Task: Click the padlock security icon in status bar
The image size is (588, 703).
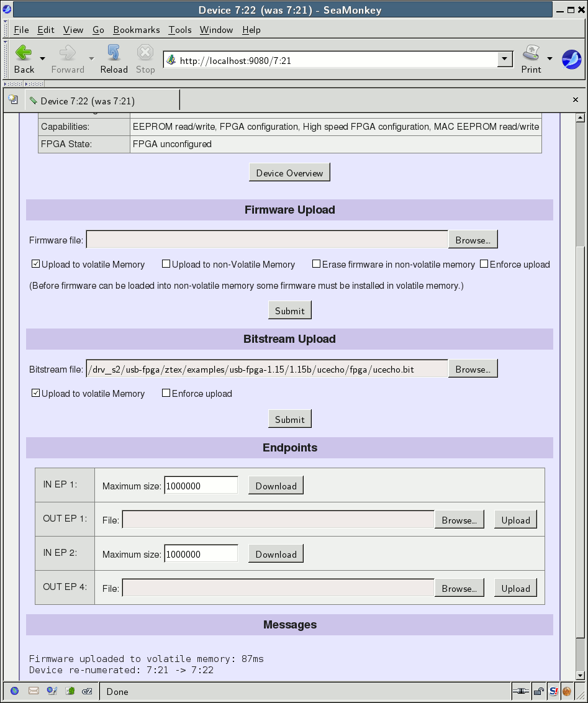Action: (539, 691)
